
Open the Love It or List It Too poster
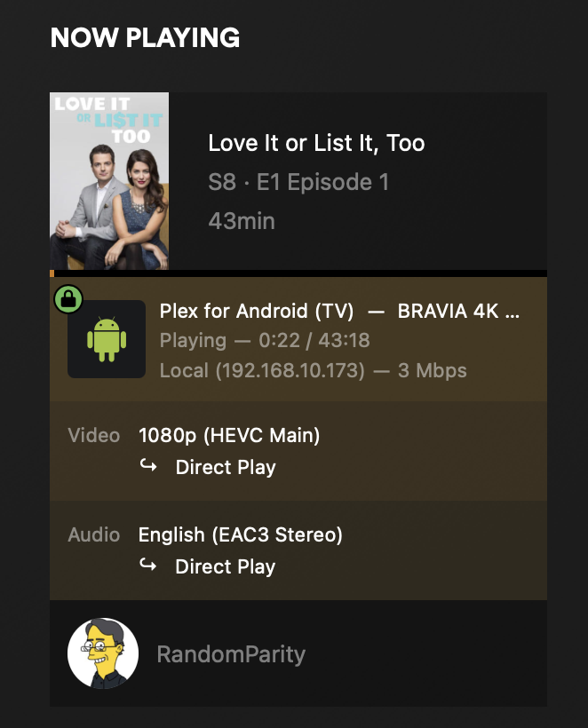click(x=109, y=181)
